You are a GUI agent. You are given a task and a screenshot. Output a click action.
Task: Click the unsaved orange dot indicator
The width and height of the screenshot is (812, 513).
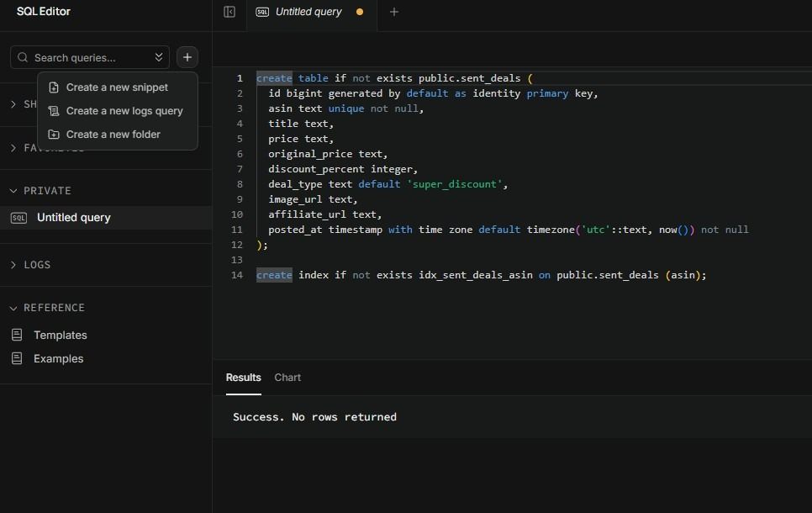360,12
